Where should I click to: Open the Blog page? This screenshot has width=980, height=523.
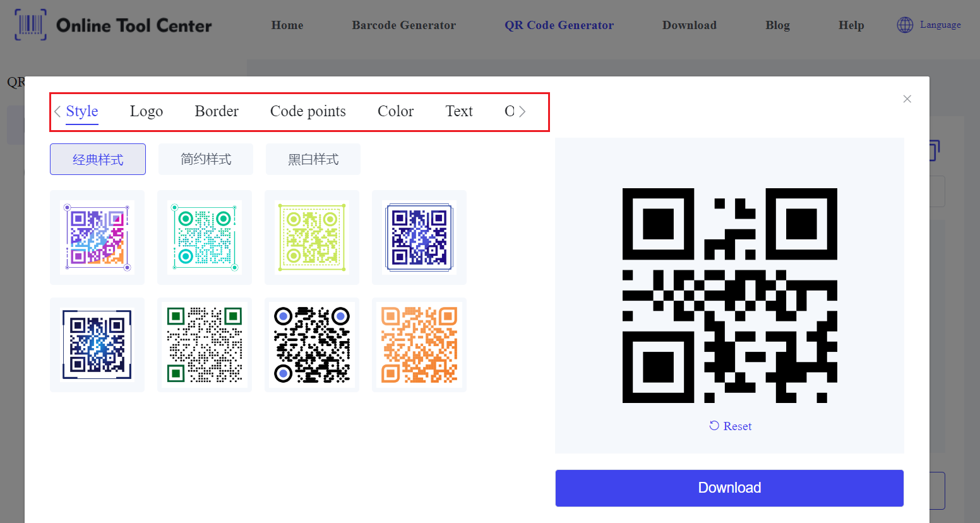pos(777,25)
